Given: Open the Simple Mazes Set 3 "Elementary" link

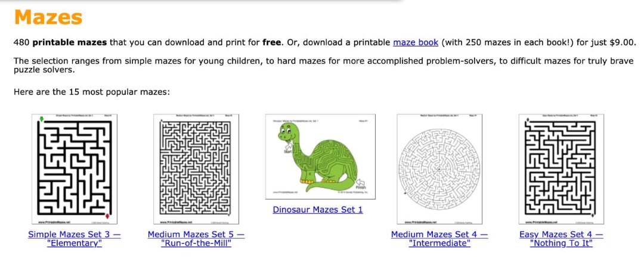Looking at the screenshot, I should coord(75,239).
